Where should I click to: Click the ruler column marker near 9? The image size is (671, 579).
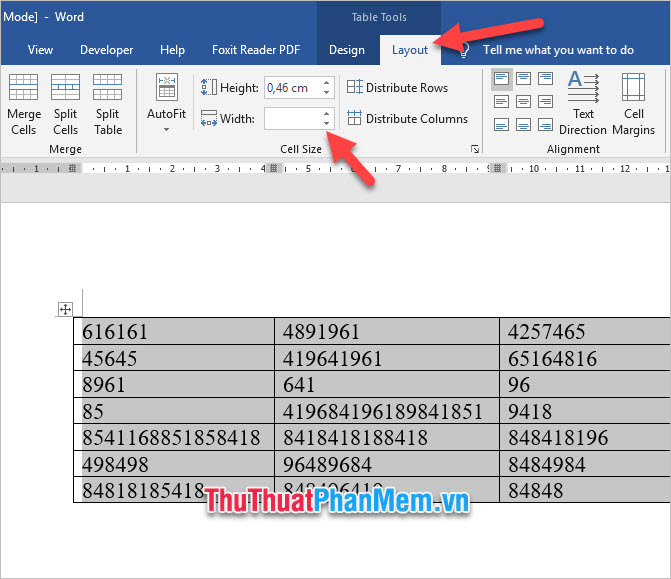tap(497, 168)
